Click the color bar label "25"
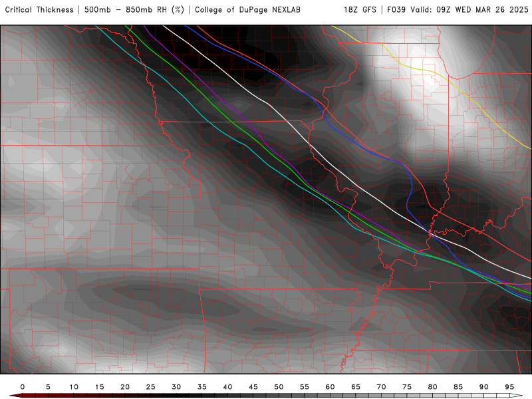The image size is (532, 399). pyautogui.click(x=151, y=387)
